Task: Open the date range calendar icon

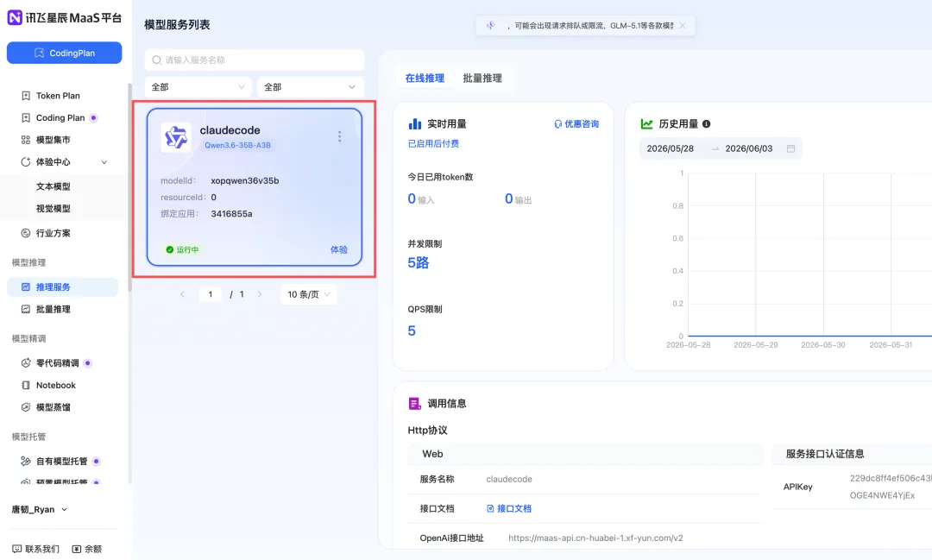Action: click(x=790, y=148)
